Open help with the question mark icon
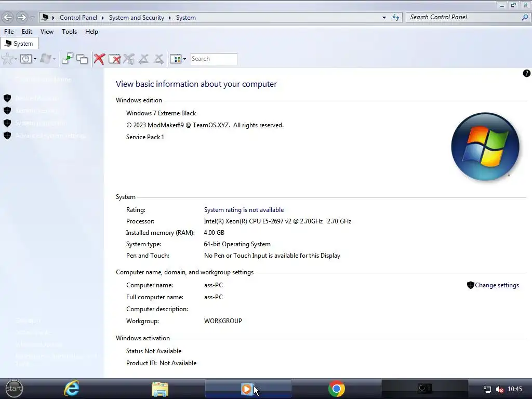Screen dimensions: 532x399 click(526, 73)
